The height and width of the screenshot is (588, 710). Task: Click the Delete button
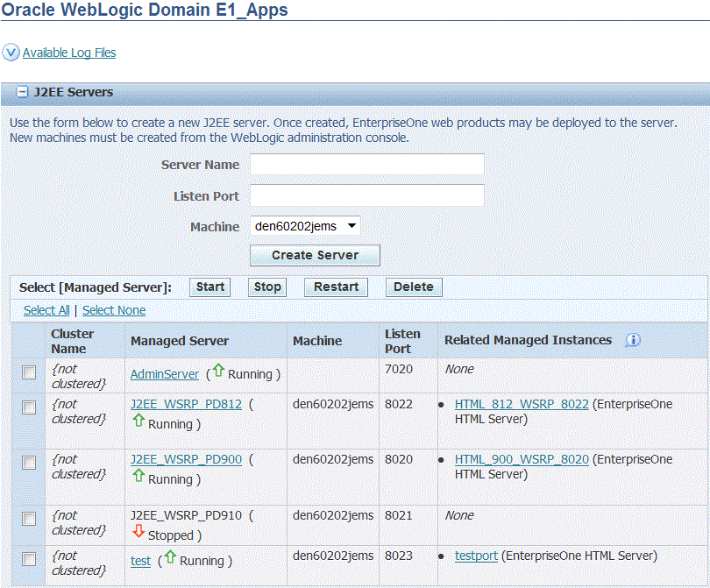pyautogui.click(x=414, y=287)
